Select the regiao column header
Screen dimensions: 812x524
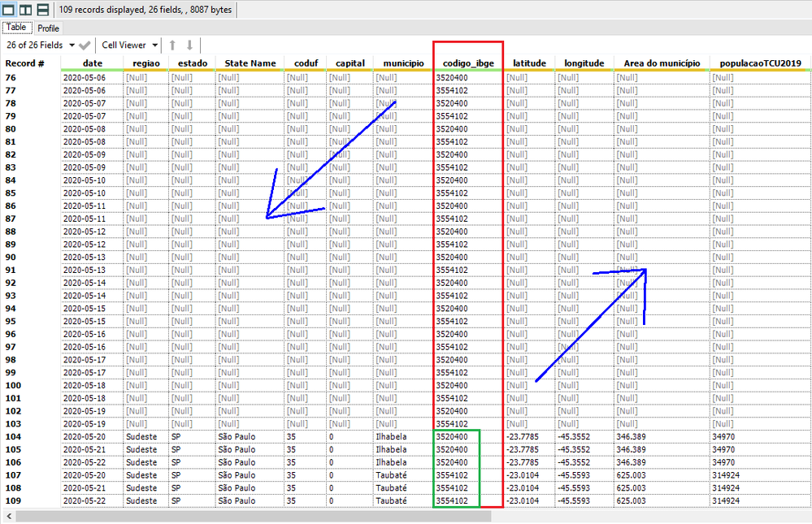146,63
